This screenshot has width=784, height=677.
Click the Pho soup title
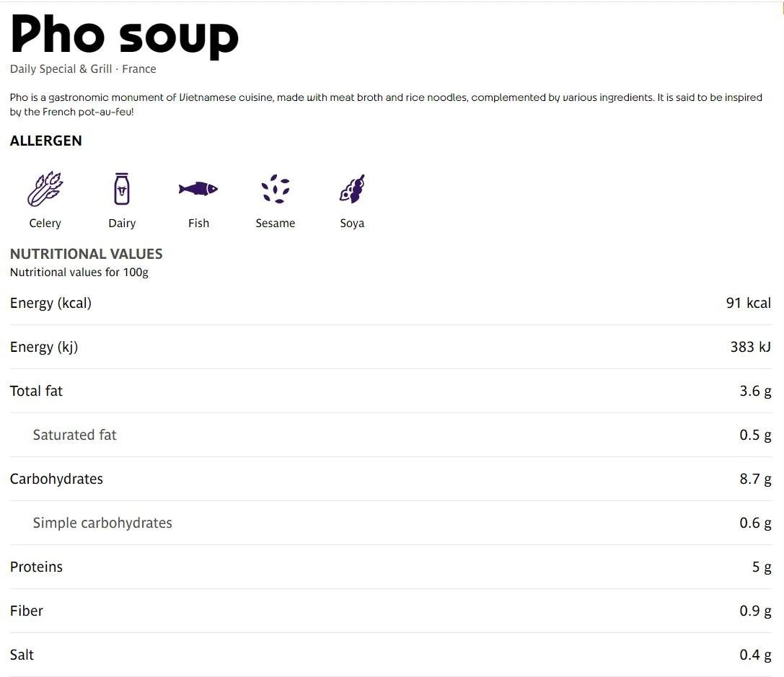(x=124, y=35)
